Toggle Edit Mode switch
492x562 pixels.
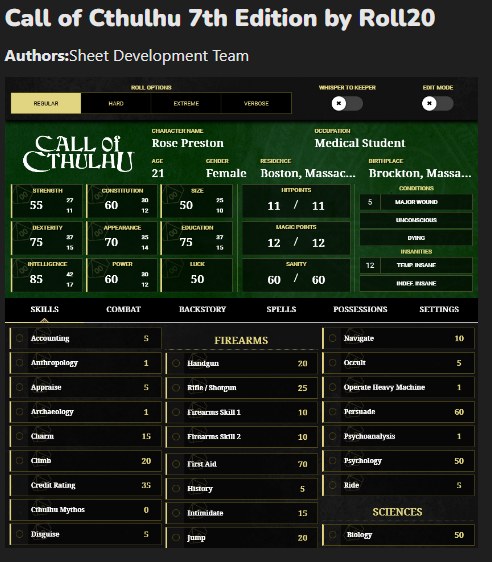437,104
